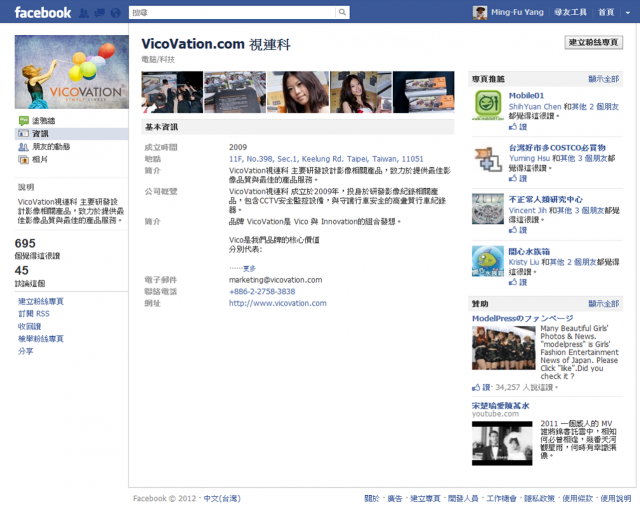Open the Help footer link
Image resolution: width=640 pixels, height=510 pixels.
[615, 499]
